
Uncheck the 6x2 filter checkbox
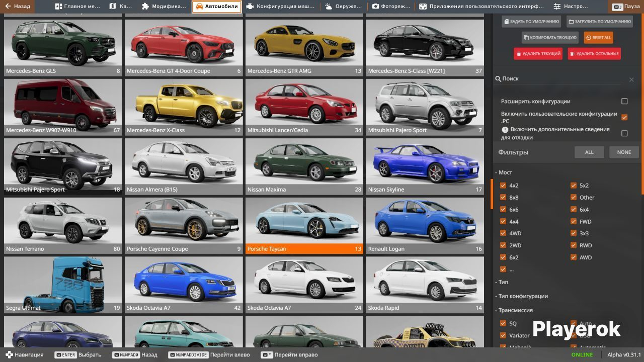pos(503,257)
